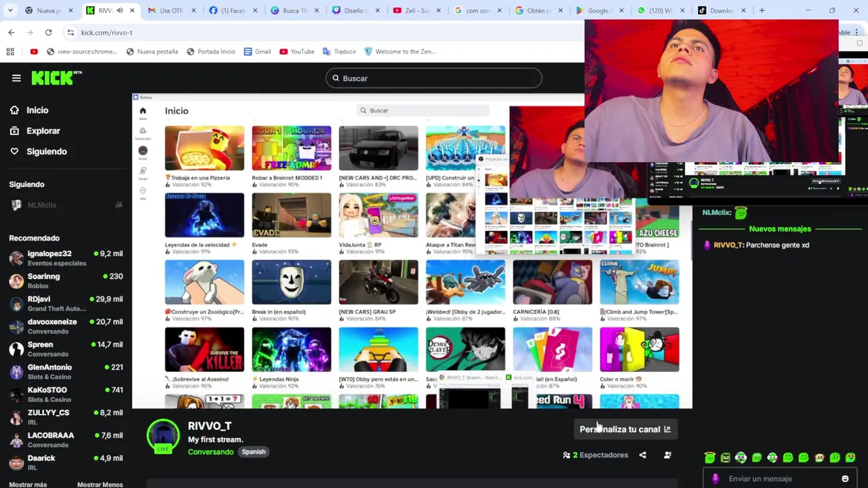The image size is (868, 488).
Task: Open the emoji picker in chat input
Action: click(845, 479)
